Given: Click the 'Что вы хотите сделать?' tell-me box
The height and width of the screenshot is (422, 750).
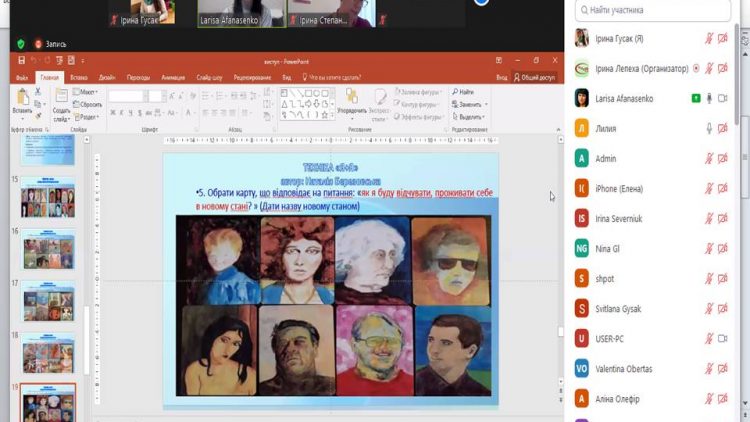Looking at the screenshot, I should (332, 77).
